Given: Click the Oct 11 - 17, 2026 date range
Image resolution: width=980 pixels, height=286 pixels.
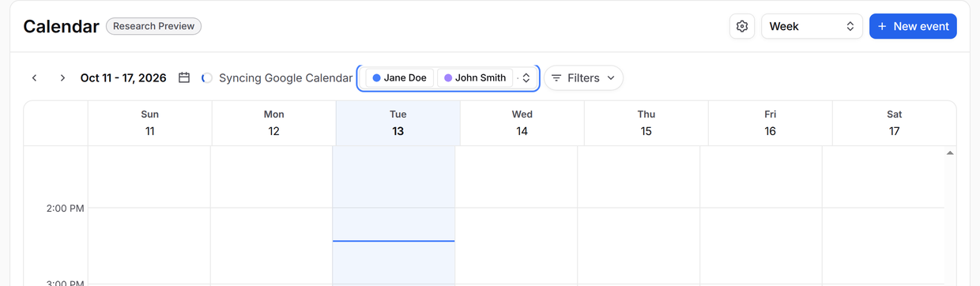Looking at the screenshot, I should coord(123,77).
